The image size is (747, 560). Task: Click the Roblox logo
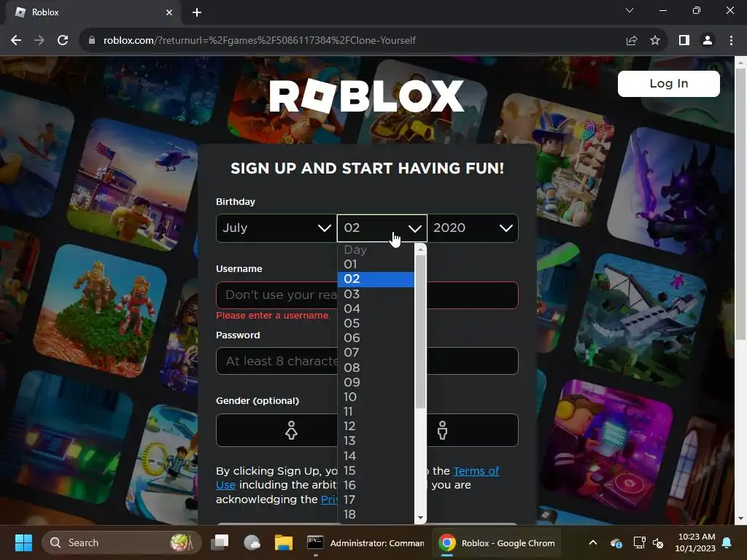pos(366,96)
